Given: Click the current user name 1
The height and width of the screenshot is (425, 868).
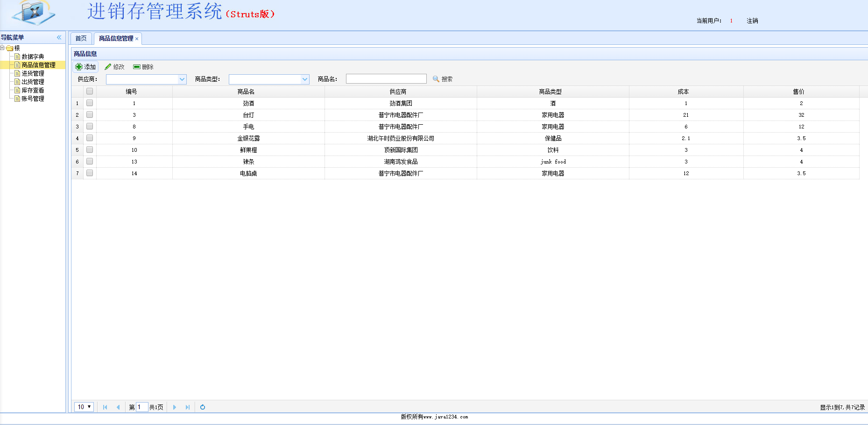Looking at the screenshot, I should point(731,21).
